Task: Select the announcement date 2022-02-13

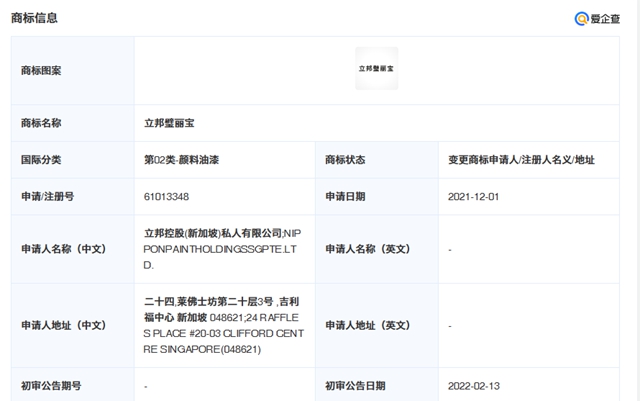Action: 473,386
